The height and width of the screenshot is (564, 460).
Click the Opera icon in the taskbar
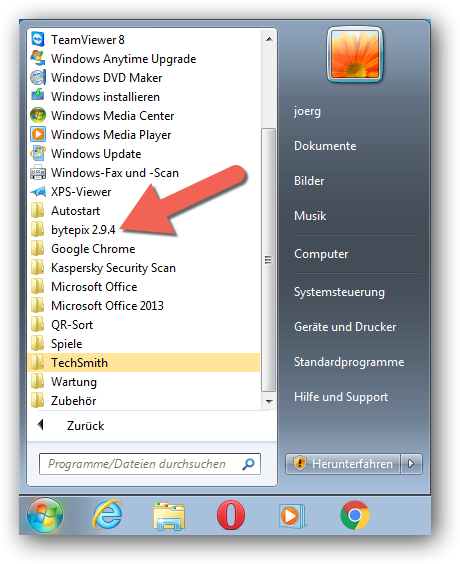(231, 515)
